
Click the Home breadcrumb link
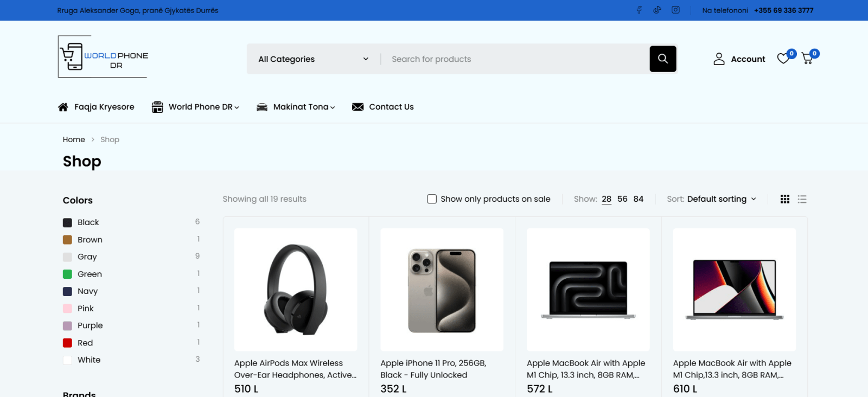[x=74, y=139]
